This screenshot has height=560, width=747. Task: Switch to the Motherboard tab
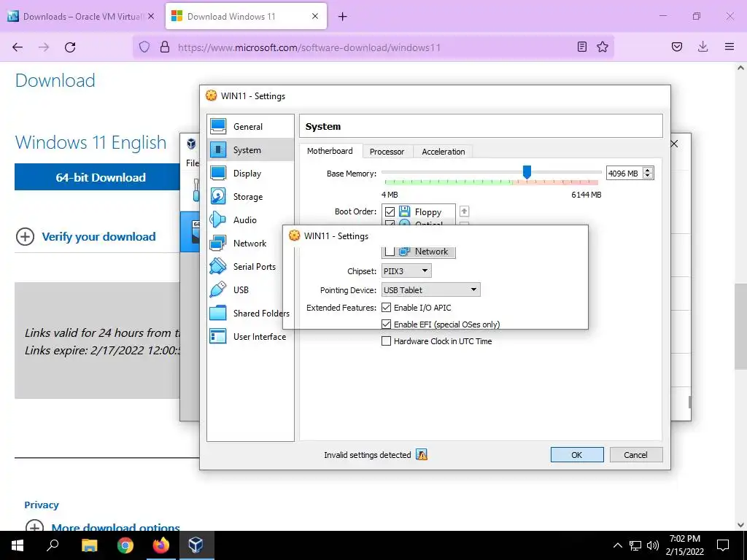330,151
